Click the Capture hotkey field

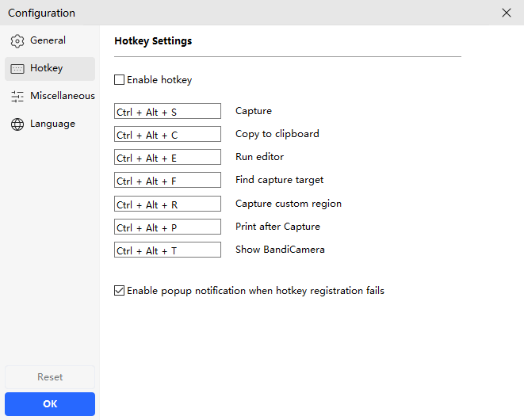167,112
